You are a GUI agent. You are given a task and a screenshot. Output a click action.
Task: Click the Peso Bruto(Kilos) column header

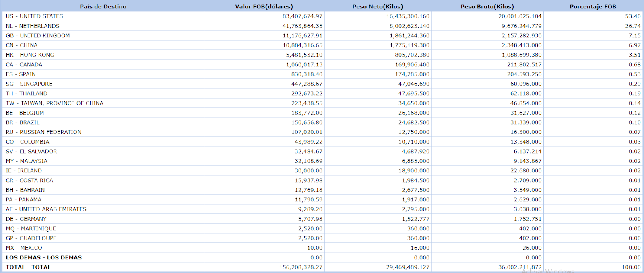487,6
